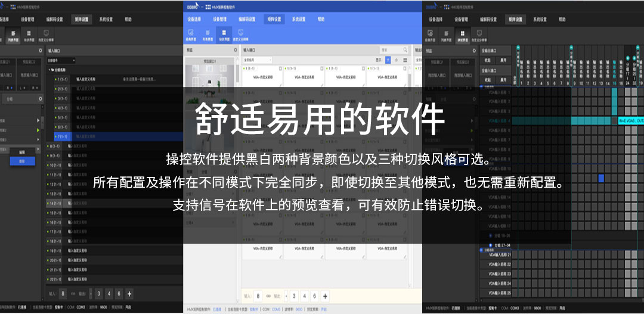This screenshot has height=314, width=644.
Task: Click the search magnifier icon in input panel
Action: coord(406,51)
